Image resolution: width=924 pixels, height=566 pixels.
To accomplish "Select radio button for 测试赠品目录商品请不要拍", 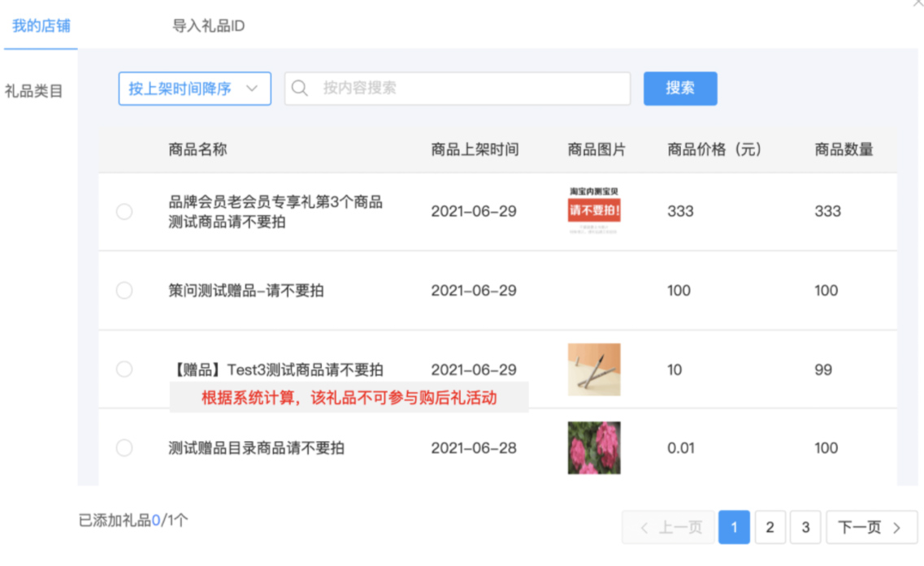I will pyautogui.click(x=124, y=447).
